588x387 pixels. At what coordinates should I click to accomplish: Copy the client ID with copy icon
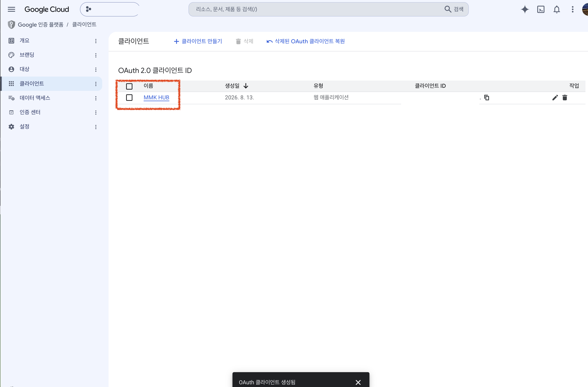tap(487, 98)
